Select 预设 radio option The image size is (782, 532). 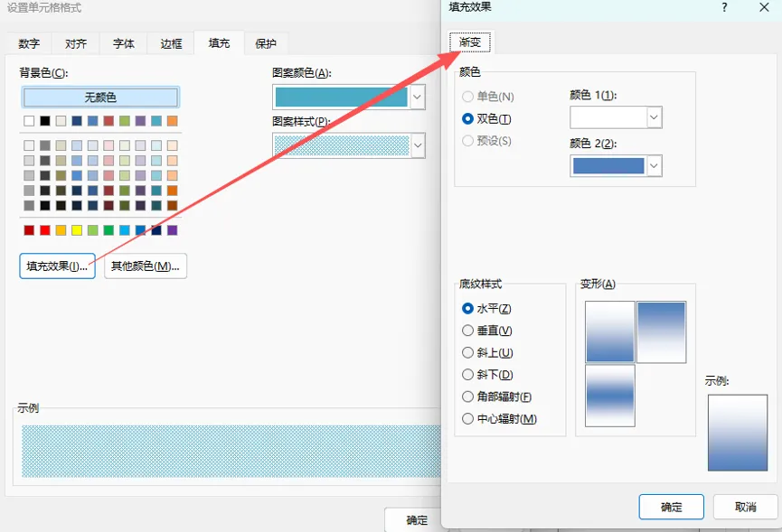point(486,141)
